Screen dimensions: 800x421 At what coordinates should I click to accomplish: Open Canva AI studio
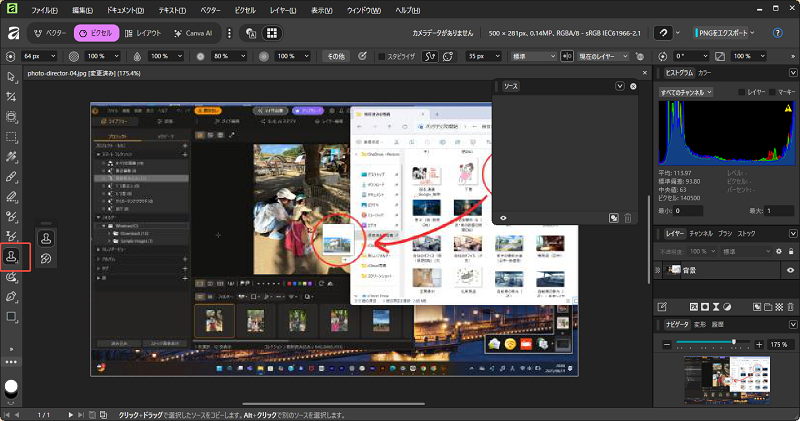coord(193,33)
